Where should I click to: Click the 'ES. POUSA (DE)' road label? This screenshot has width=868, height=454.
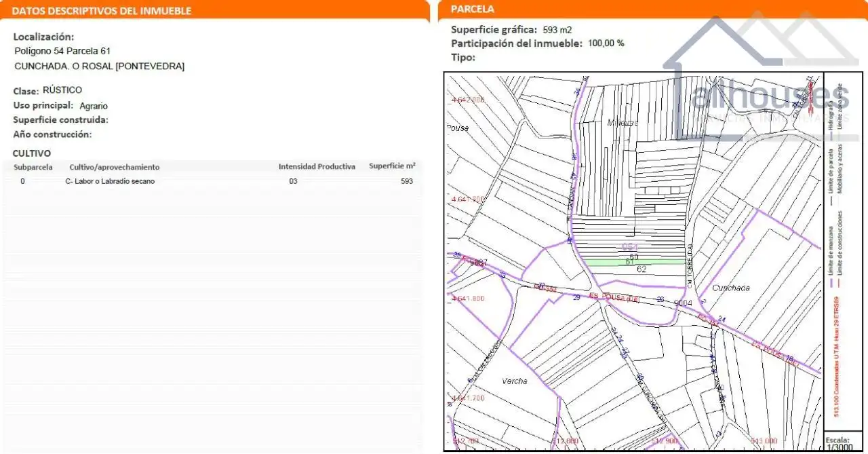point(614,297)
